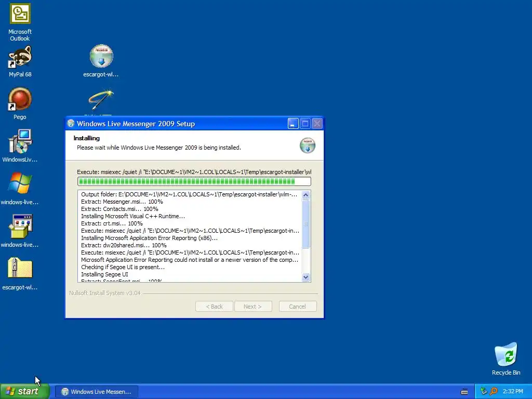Click the "Installing" header text
The height and width of the screenshot is (399, 532).
click(x=87, y=138)
